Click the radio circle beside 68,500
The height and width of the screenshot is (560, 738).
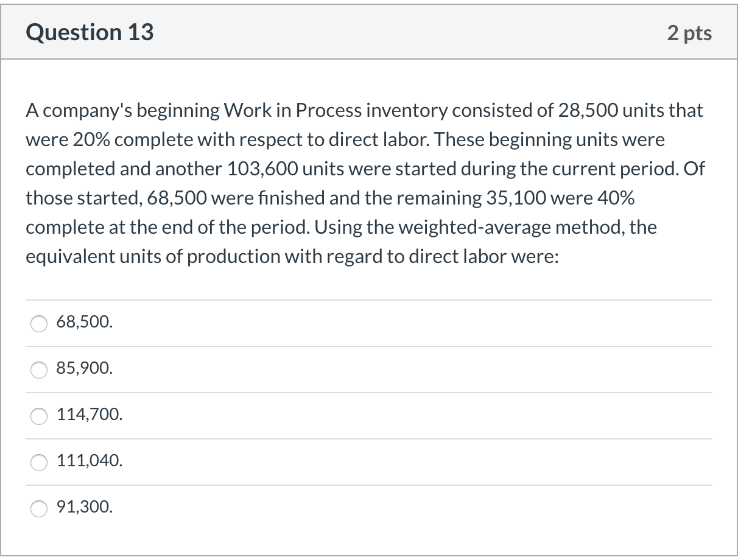[x=38, y=324]
